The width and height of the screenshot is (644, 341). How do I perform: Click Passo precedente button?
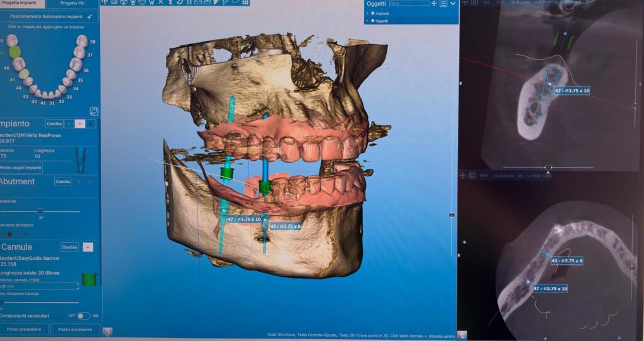point(24,329)
